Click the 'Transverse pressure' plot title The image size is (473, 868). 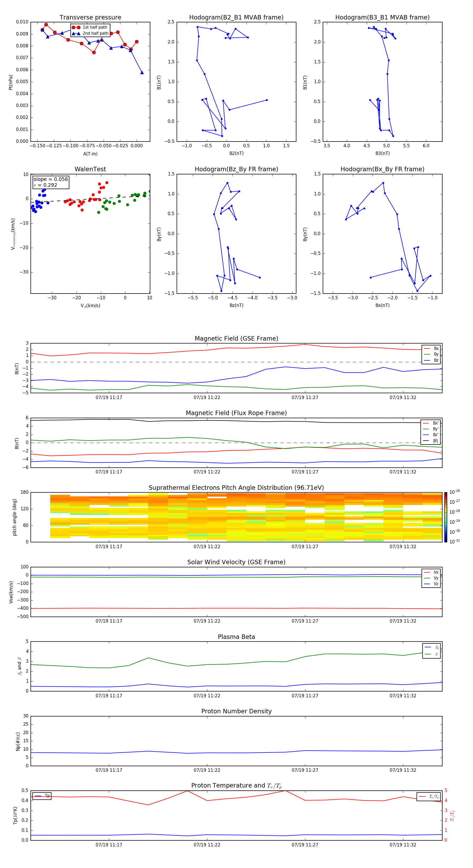[90, 18]
